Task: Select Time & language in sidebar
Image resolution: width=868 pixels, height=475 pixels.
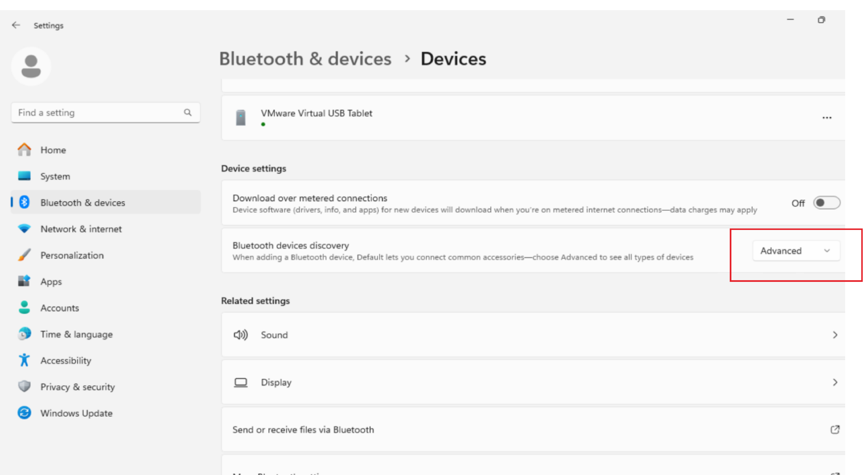Action: point(76,334)
